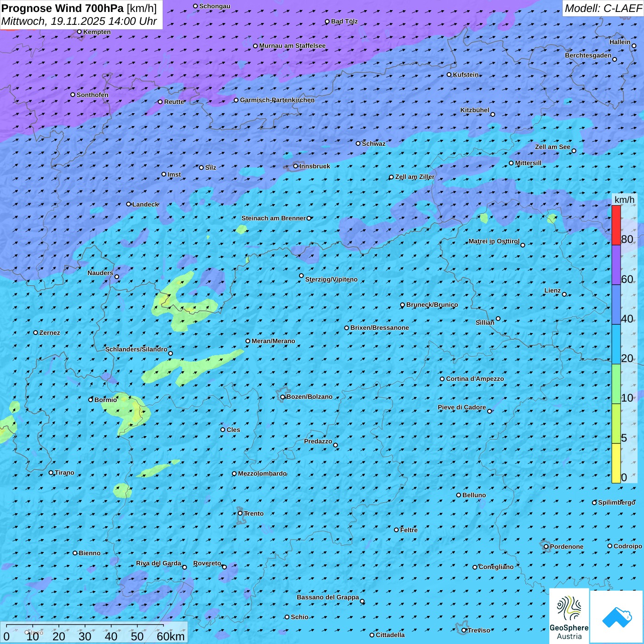Click the 'Schongau' label
Image resolution: width=644 pixels, height=644 pixels.
(x=215, y=6)
